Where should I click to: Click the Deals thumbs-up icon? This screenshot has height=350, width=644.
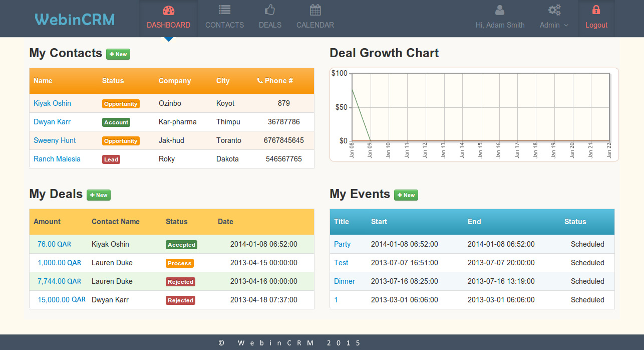point(270,10)
